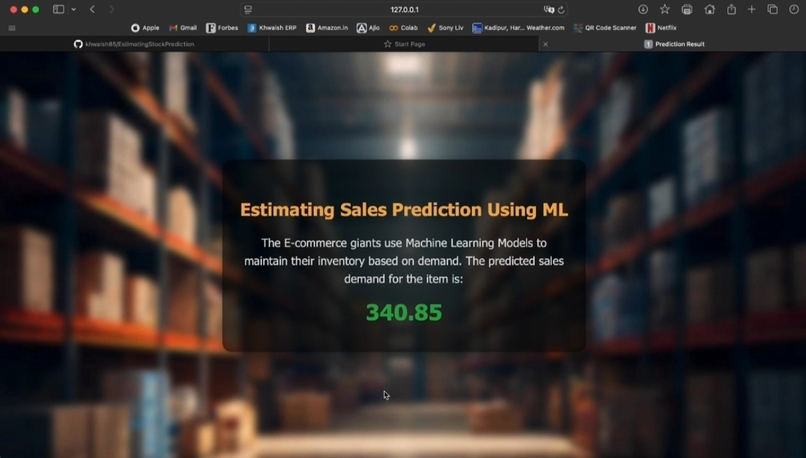
Task: Bookmark the page with the star icon
Action: point(665,9)
